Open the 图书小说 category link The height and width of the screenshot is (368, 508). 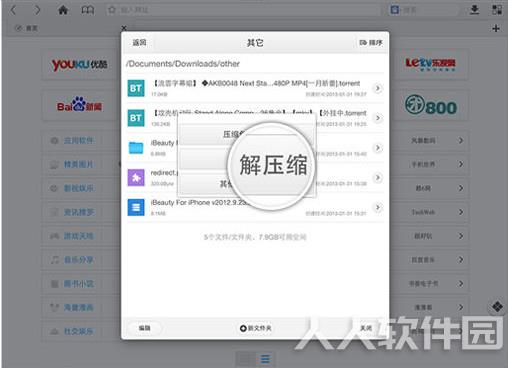pos(79,284)
